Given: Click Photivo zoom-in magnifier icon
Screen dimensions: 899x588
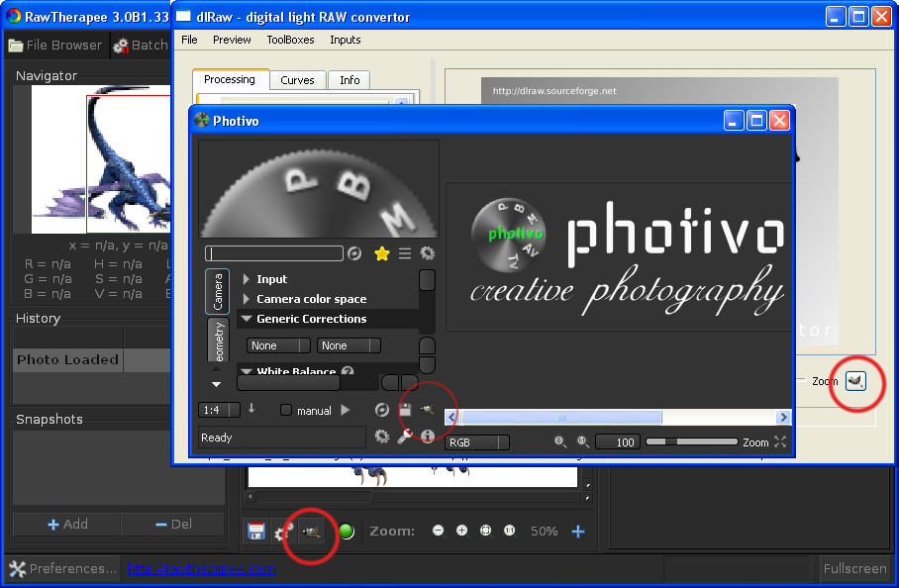Looking at the screenshot, I should (x=582, y=441).
